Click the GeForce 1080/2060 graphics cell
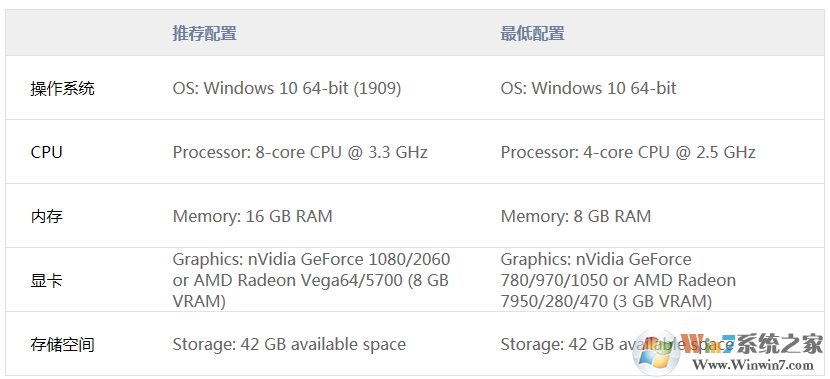The image size is (830, 379). pos(311,280)
